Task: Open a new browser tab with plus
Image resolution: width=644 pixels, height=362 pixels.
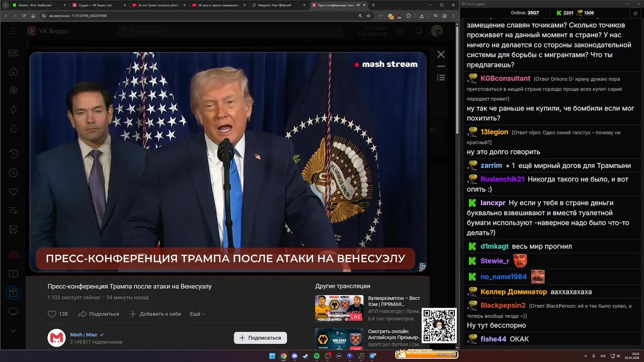Action: coord(373,5)
